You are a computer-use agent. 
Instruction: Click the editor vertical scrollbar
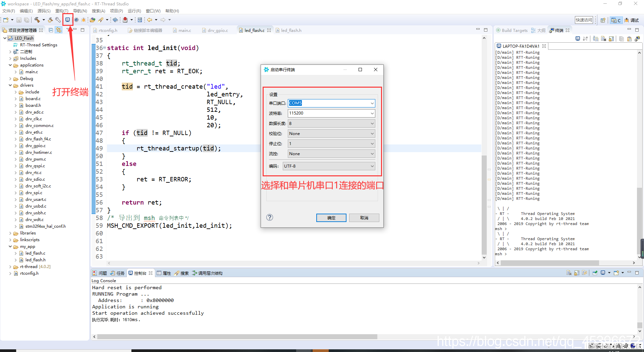[x=484, y=205]
